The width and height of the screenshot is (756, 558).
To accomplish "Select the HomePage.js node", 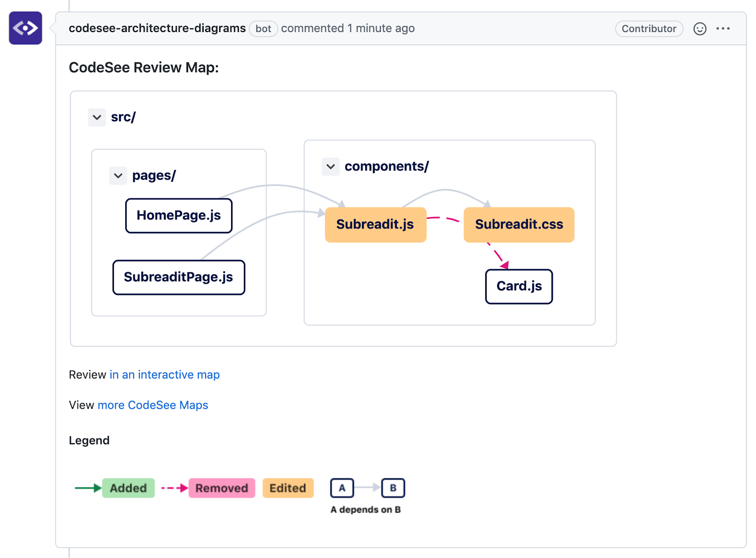I will coord(179,216).
